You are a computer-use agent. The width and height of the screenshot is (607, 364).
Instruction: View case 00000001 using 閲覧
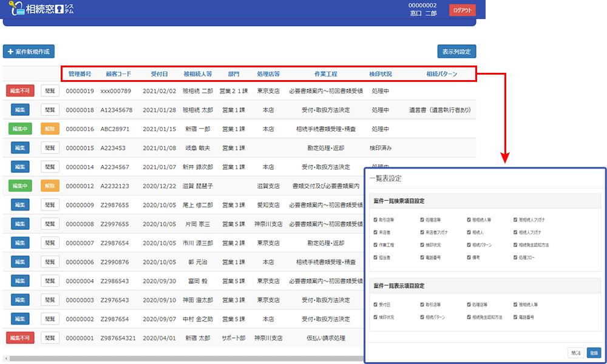(50, 337)
